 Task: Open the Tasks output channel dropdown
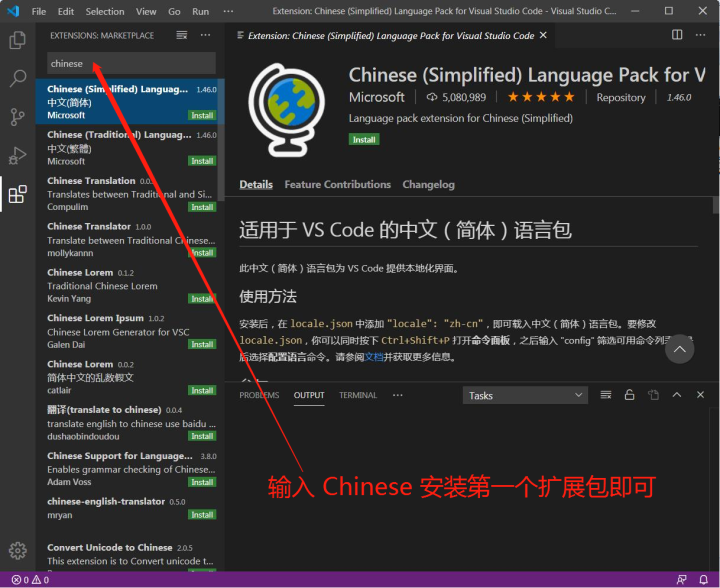pyautogui.click(x=525, y=396)
